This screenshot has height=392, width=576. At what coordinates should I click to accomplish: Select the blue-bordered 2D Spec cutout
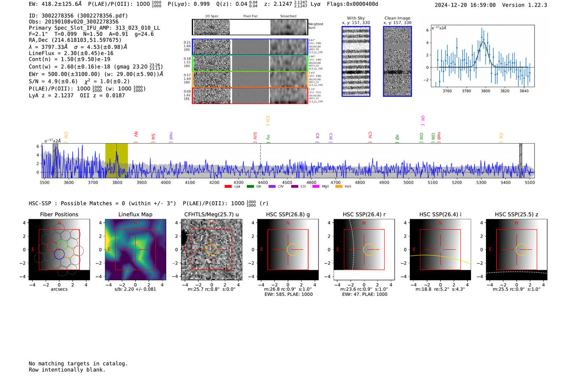click(212, 47)
